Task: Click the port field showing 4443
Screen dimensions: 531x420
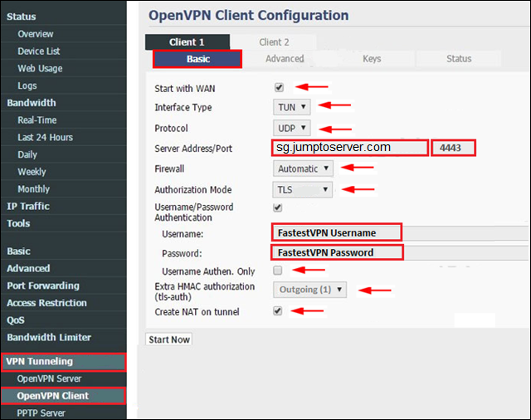Action: tap(453, 148)
